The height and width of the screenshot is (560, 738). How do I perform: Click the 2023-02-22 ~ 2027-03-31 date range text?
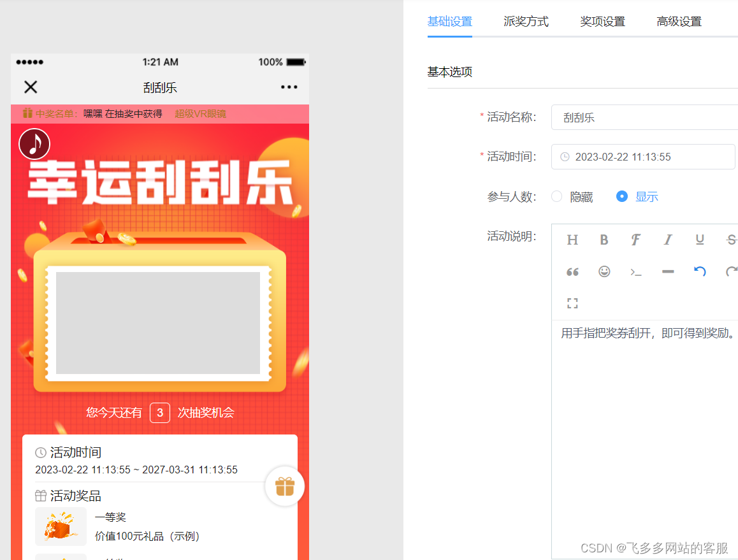point(136,470)
